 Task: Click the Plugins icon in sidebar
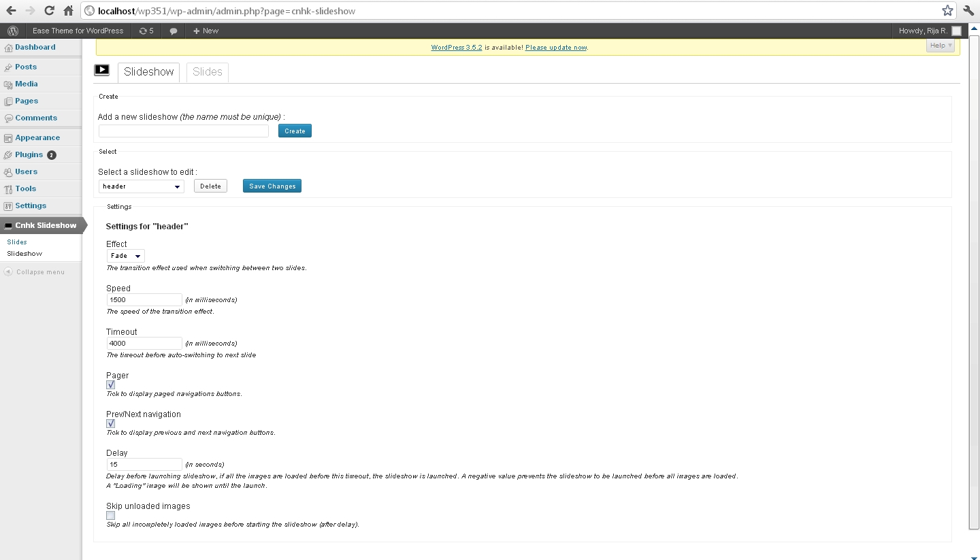8,155
